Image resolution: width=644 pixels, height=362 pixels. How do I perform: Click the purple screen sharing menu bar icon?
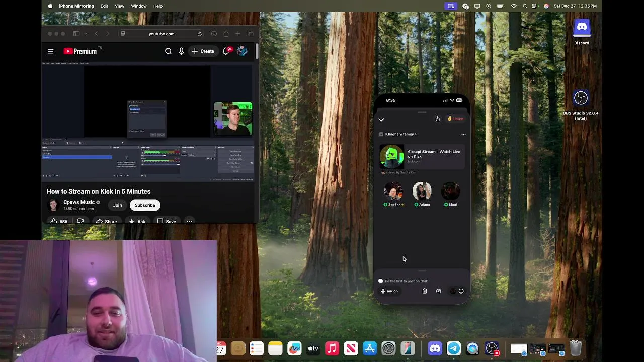pos(451,6)
